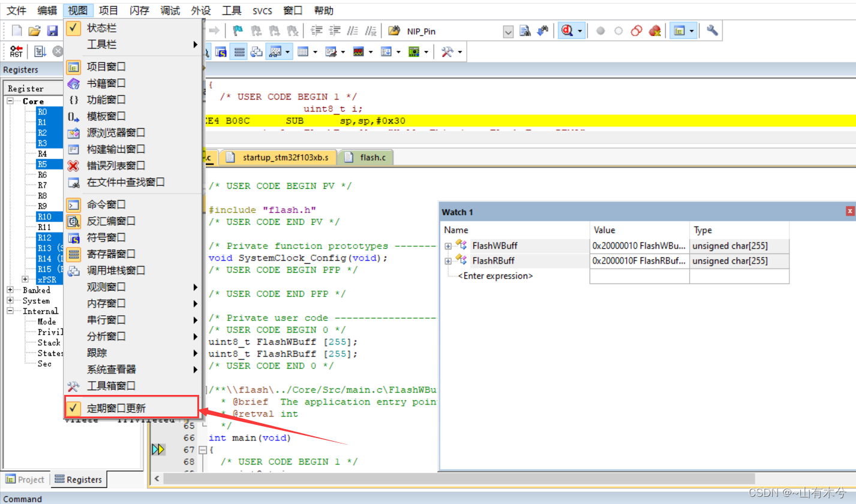Switch to the Project panel tab
The width and height of the screenshot is (856, 504).
click(25, 479)
